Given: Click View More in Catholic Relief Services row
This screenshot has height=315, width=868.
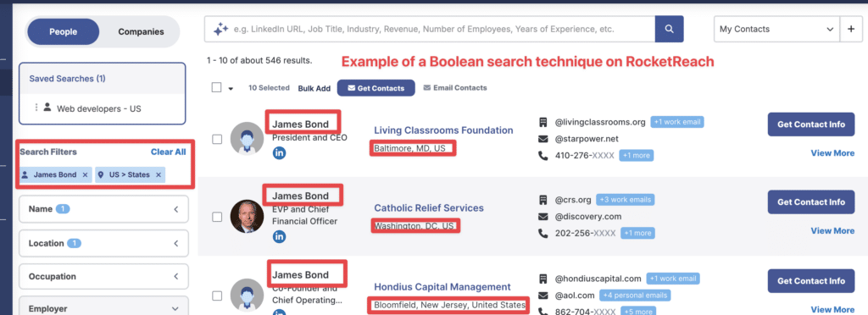Looking at the screenshot, I should (832, 231).
